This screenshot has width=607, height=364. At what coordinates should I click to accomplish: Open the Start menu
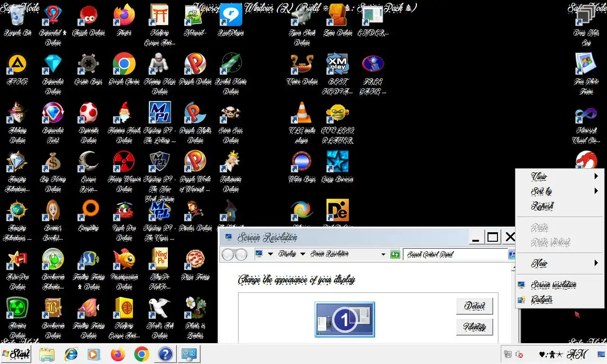[x=16, y=354]
